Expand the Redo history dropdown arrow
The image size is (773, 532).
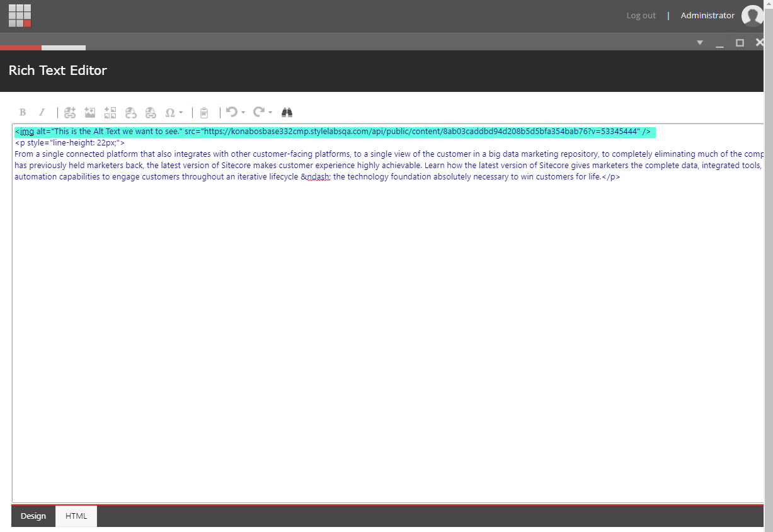[x=270, y=113]
